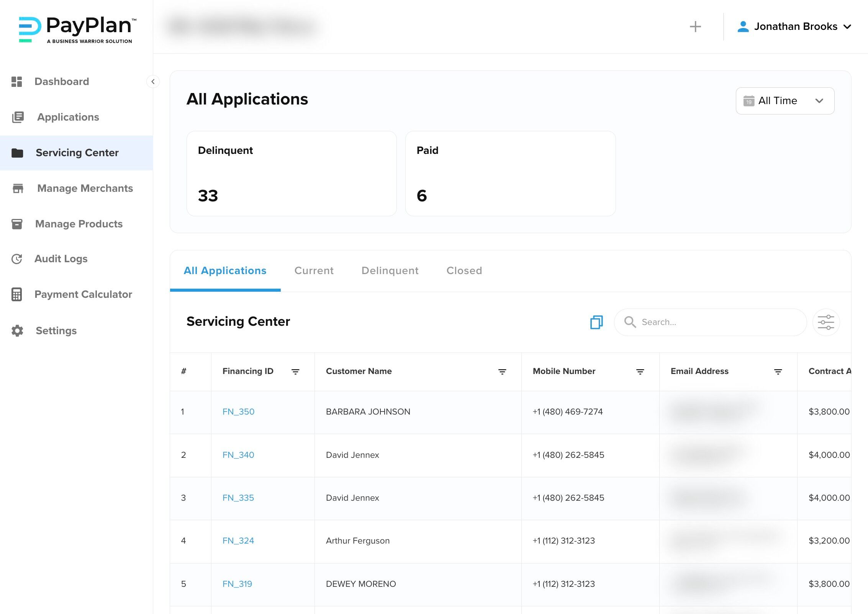Click the Manage Products box icon
The height and width of the screenshot is (614, 868).
pos(17,224)
